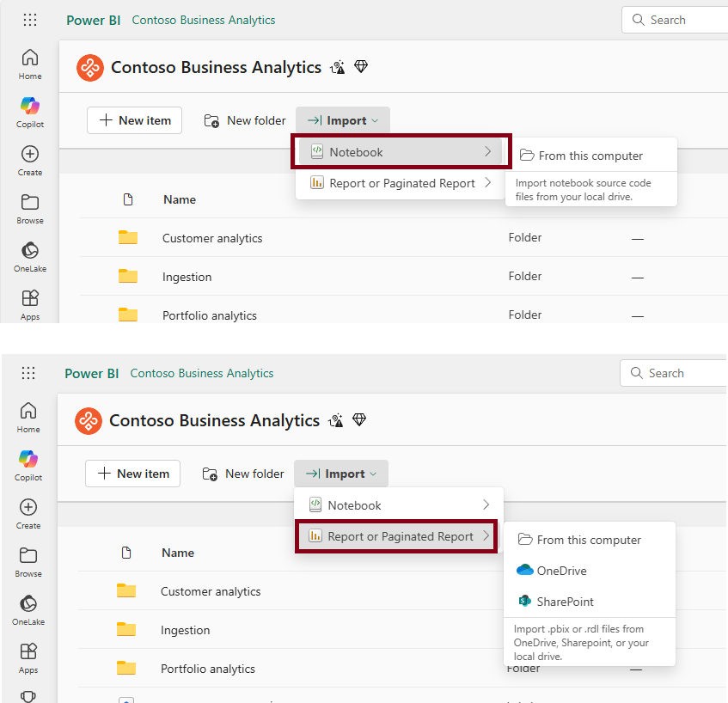Click Search box in top screenshot

tap(675, 20)
